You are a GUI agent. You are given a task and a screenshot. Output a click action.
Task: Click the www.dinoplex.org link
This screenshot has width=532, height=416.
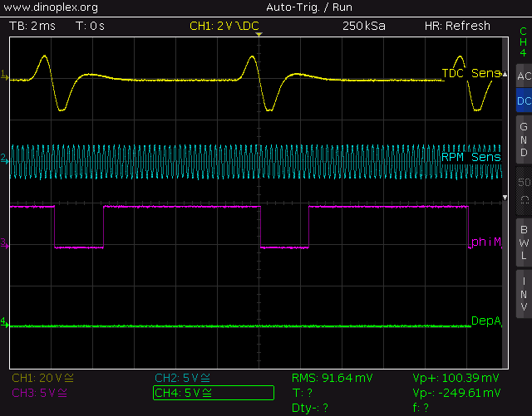(52, 7)
